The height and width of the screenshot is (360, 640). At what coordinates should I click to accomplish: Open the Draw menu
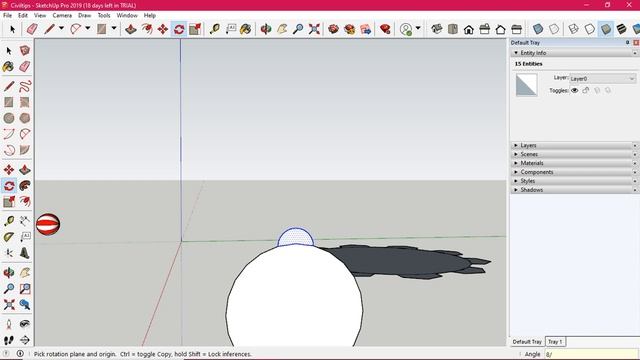[x=84, y=15]
